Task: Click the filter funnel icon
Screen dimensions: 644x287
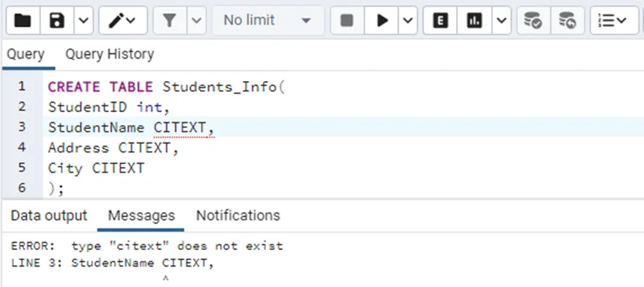Action: click(x=170, y=20)
